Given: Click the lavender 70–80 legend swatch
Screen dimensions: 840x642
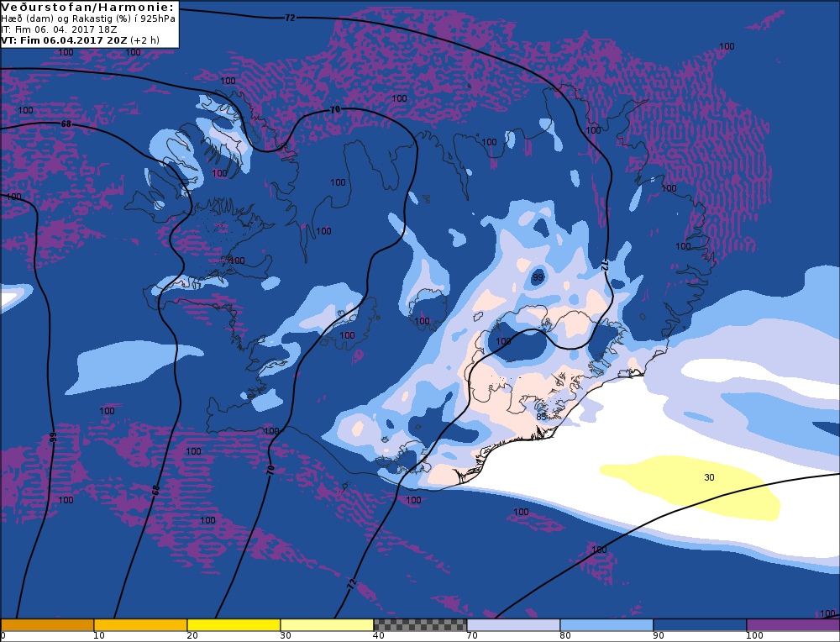Looking at the screenshot, I should 513,625.
